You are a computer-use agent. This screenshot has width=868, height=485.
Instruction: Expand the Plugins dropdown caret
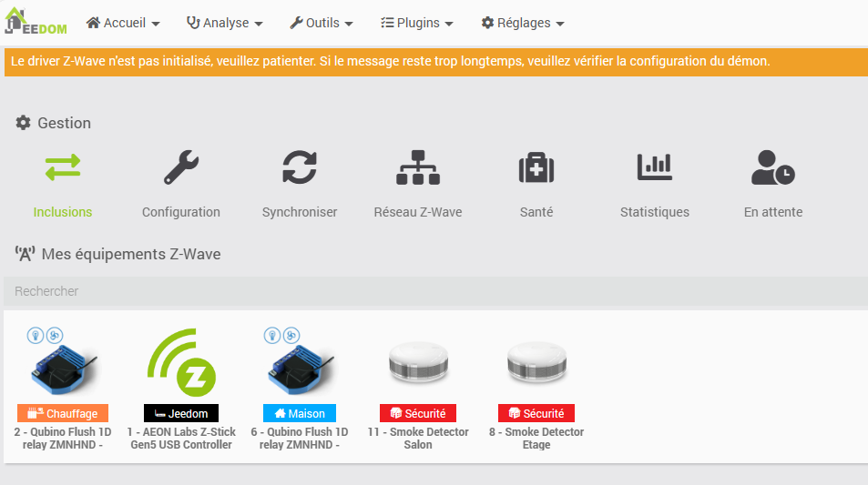449,24
